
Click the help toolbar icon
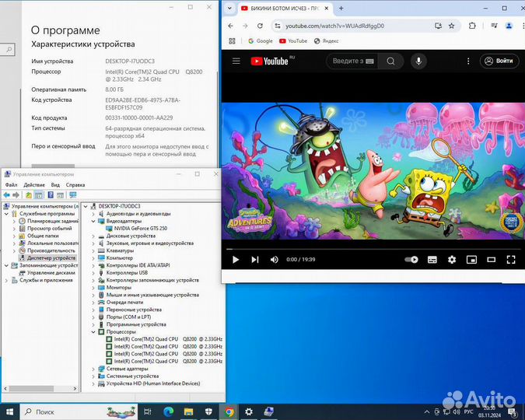click(x=51, y=195)
